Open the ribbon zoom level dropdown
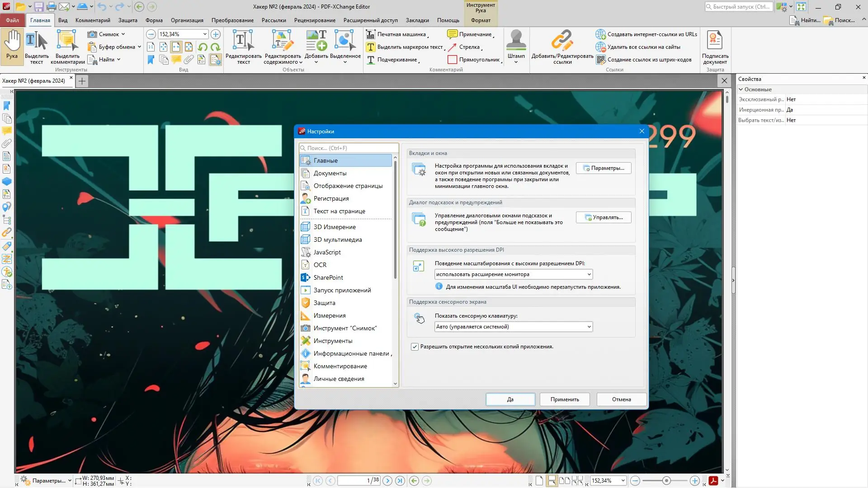Image resolution: width=868 pixels, height=488 pixels. [x=205, y=34]
